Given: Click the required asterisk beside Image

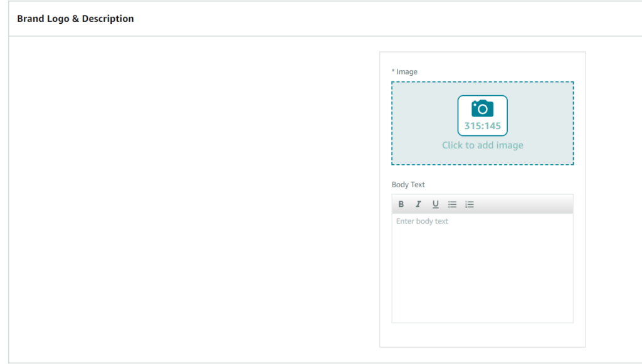Looking at the screenshot, I should click(393, 71).
